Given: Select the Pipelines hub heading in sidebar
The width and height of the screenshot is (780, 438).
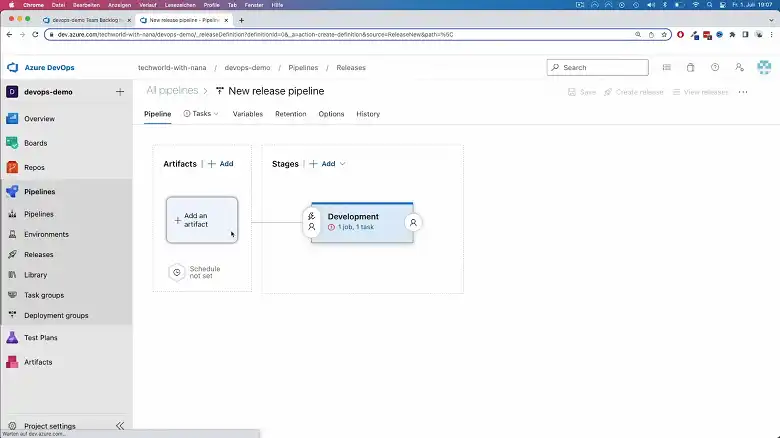Looking at the screenshot, I should tap(39, 192).
